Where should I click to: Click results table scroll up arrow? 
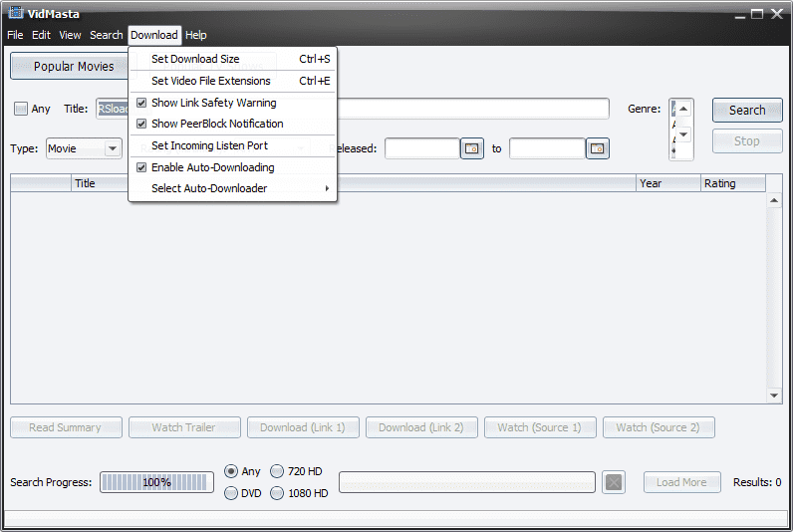775,201
